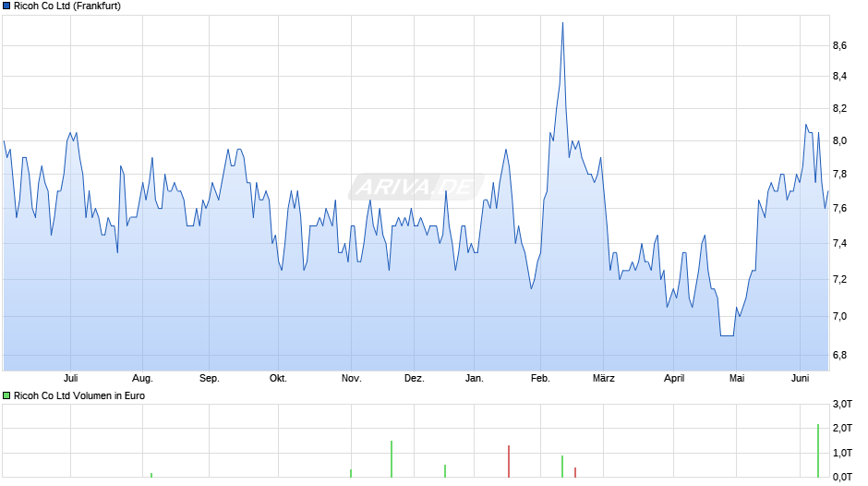Click the tall green volume bar in June
This screenshot has height=486, width=868.
click(817, 451)
